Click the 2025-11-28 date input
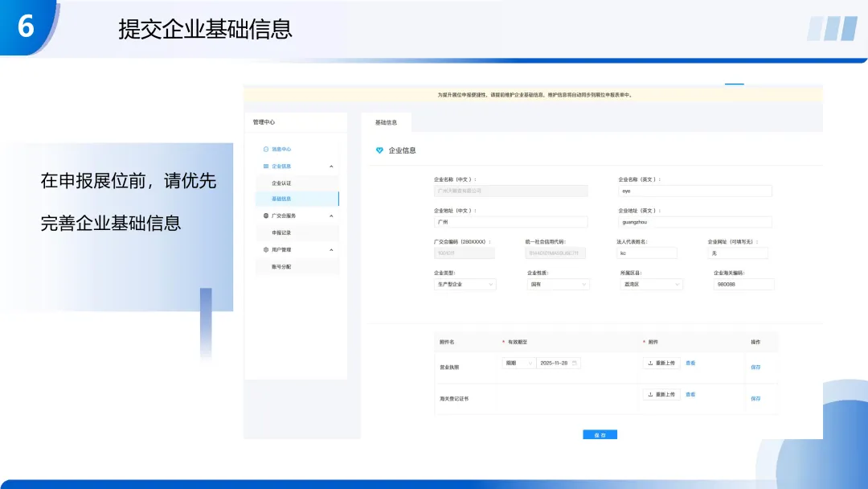The height and width of the screenshot is (489, 868). (x=558, y=364)
